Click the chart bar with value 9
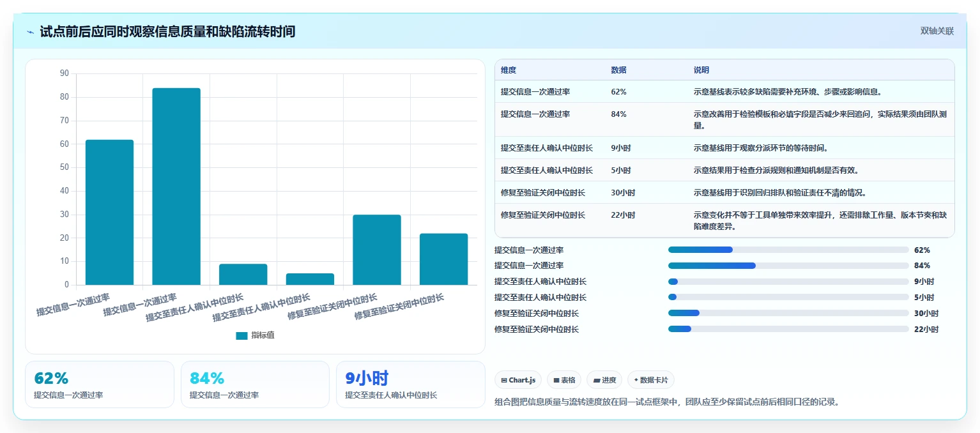The height and width of the screenshot is (433, 980). coord(243,275)
